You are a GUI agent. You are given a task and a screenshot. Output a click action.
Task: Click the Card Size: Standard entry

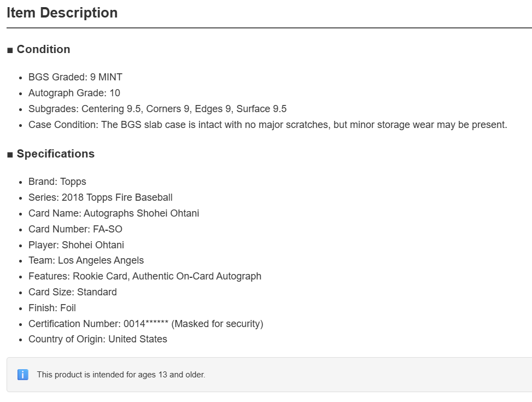tap(73, 292)
